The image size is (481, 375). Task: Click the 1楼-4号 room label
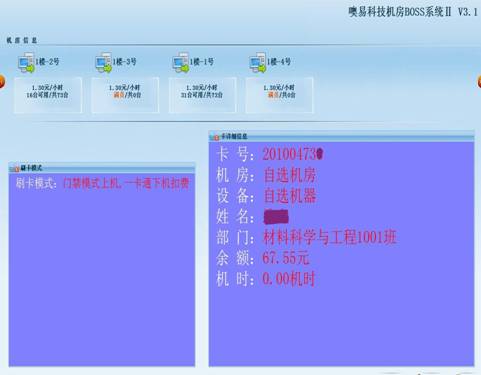[279, 62]
